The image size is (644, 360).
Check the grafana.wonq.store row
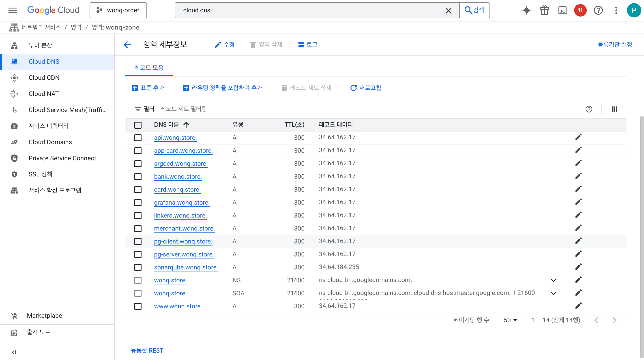coord(138,202)
